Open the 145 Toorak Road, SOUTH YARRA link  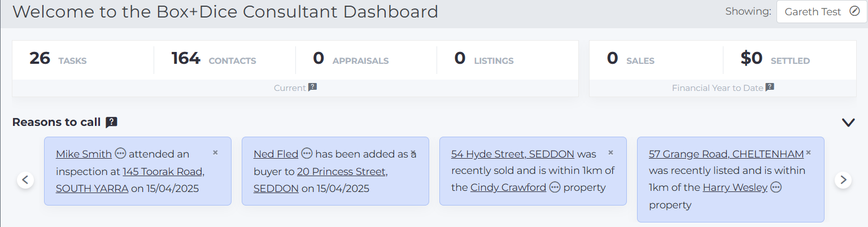130,180
